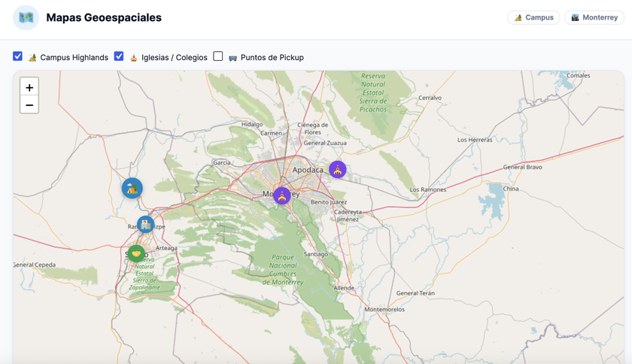The image size is (632, 364).
Task: Click the Cerralvo label on the map
Action: click(430, 98)
